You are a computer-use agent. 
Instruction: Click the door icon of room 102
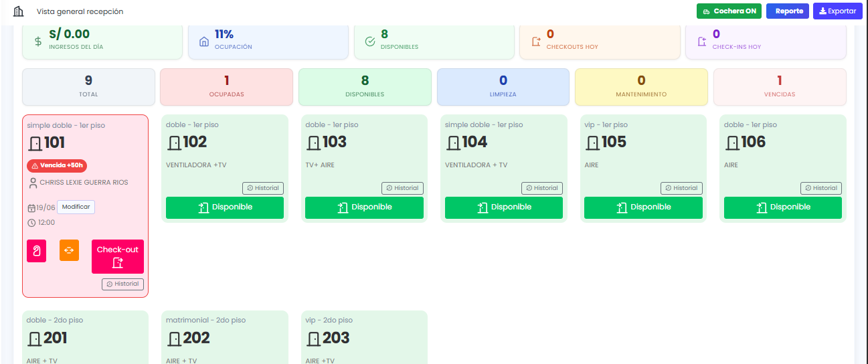tap(175, 143)
